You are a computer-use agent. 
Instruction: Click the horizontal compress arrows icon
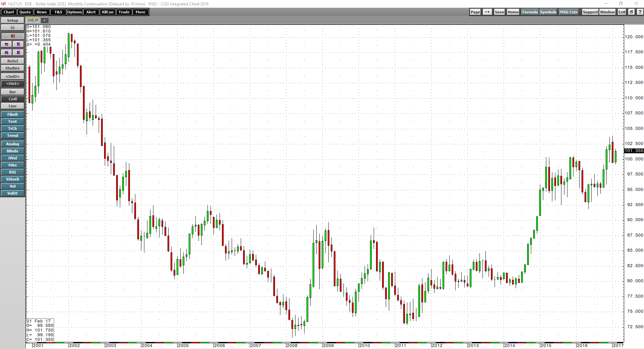(6, 53)
